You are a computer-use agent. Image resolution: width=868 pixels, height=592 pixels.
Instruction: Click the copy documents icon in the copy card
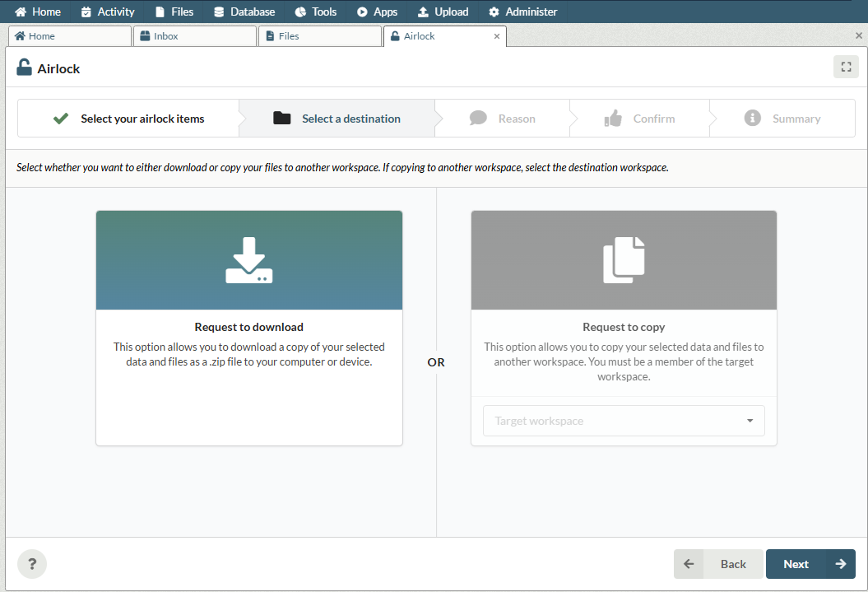click(624, 261)
